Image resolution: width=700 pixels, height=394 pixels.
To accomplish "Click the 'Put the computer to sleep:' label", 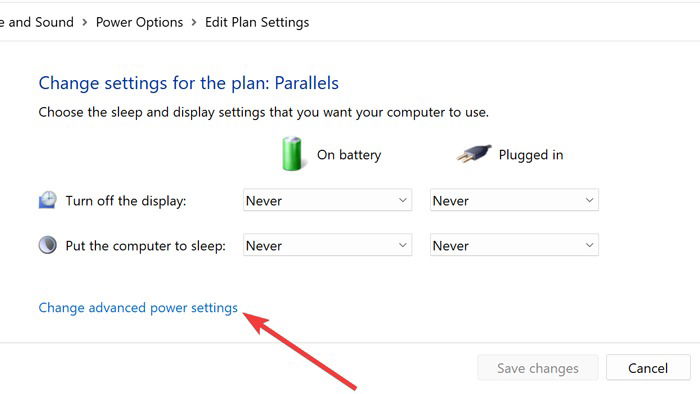I will 146,246.
